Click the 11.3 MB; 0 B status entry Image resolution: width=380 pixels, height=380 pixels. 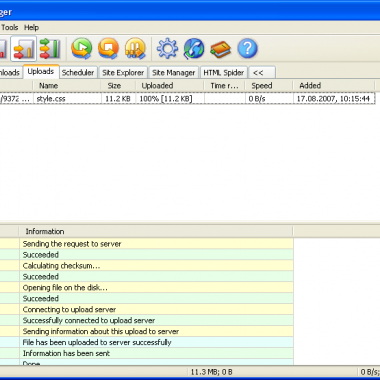pyautogui.click(x=211, y=372)
